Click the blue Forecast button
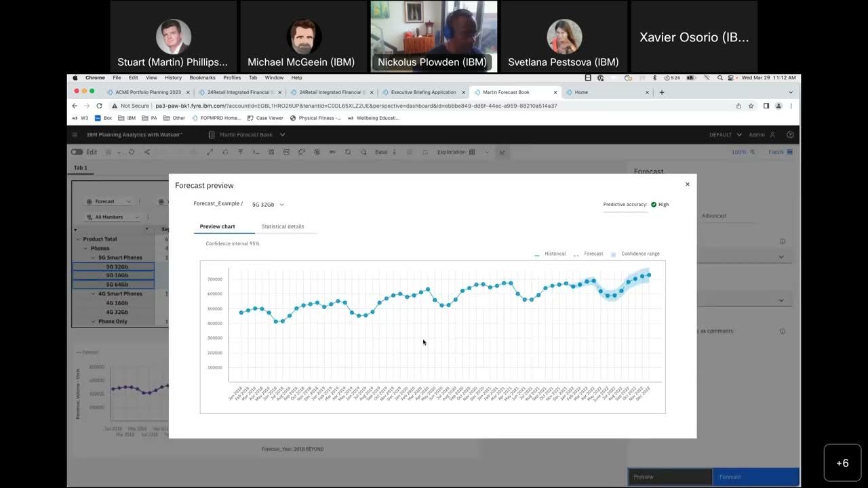This screenshot has height=488, width=868. point(756,476)
